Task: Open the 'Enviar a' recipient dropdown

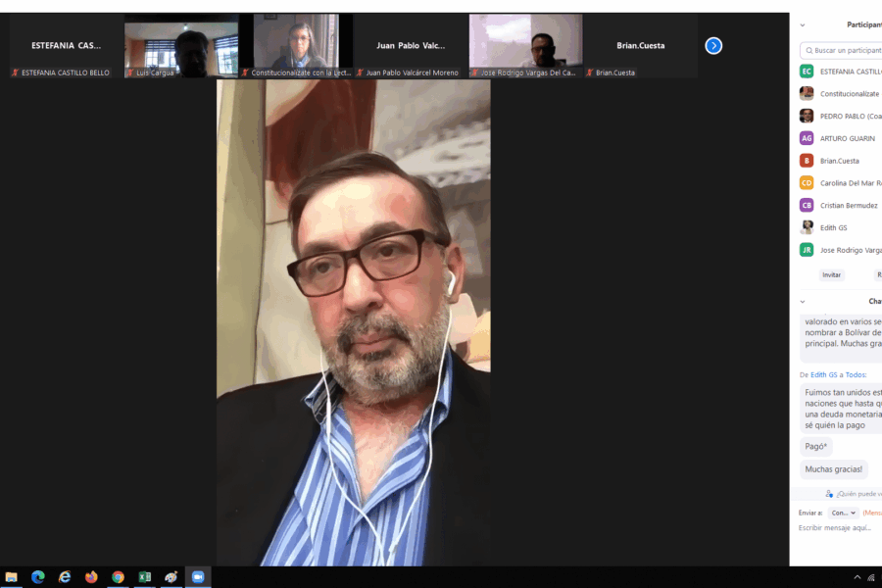Action: (842, 513)
